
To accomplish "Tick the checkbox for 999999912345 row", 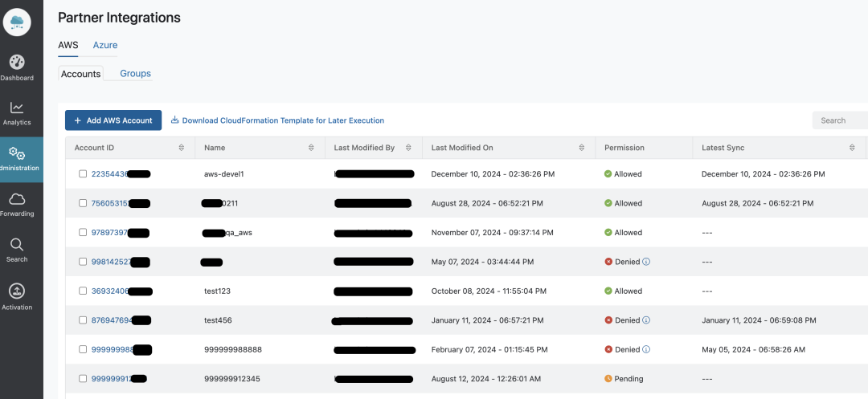I will (x=83, y=379).
